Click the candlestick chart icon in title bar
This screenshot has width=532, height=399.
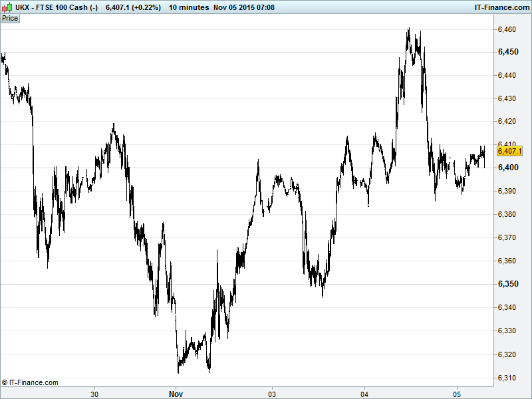(x=8, y=7)
